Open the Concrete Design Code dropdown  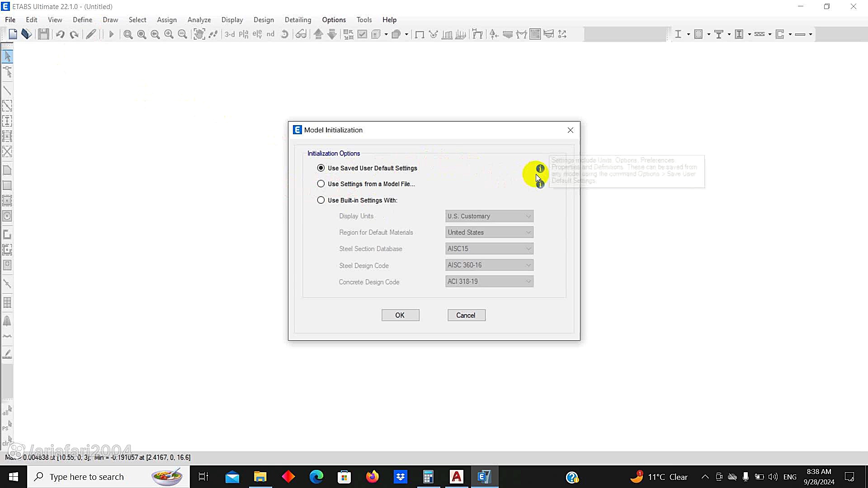[x=489, y=282]
